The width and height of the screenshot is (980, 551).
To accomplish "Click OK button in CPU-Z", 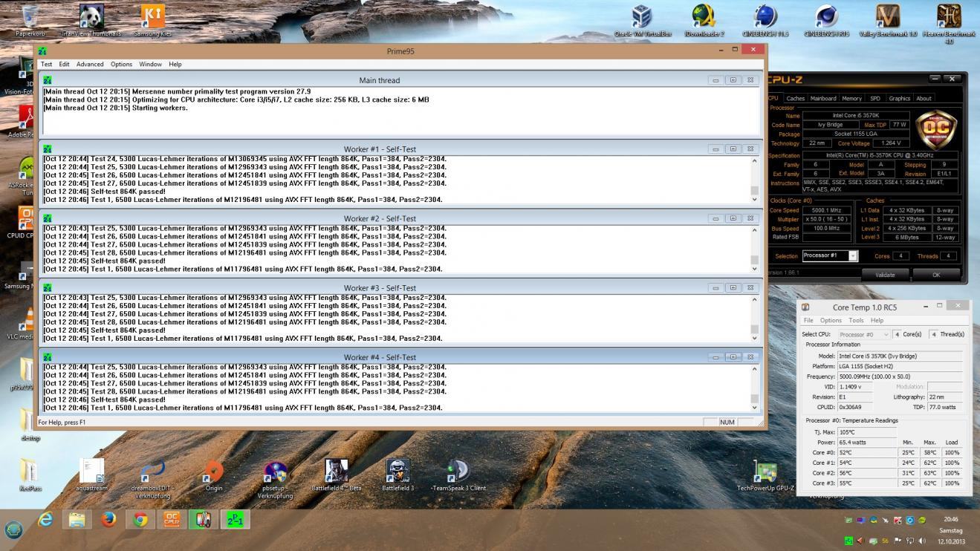I will (x=935, y=275).
